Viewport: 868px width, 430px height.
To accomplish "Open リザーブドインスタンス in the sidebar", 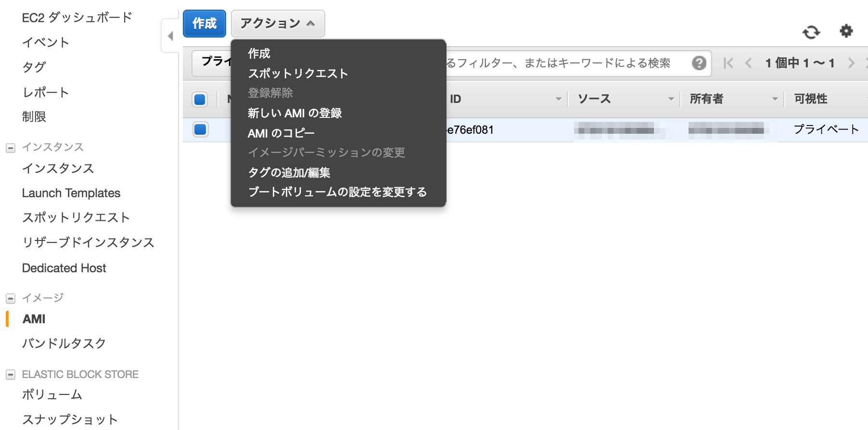I will (89, 242).
